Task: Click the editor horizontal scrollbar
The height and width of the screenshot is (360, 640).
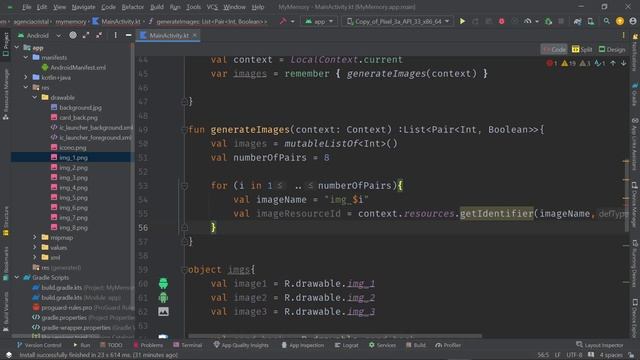Action: tap(335, 336)
